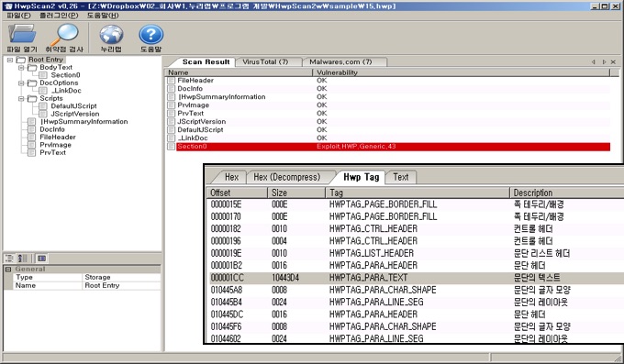Click the file icon beside JScriptVersion result
Image resolution: width=624 pixels, height=364 pixels.
click(171, 122)
